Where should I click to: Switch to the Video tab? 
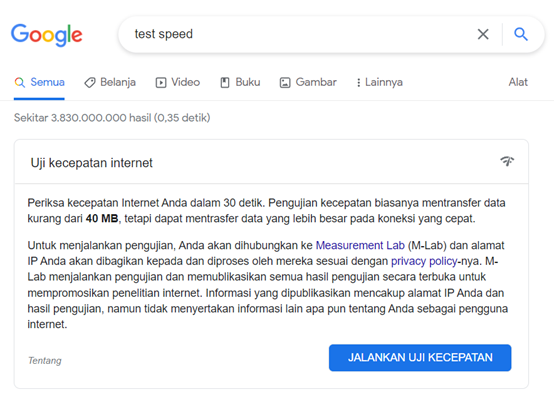[178, 82]
